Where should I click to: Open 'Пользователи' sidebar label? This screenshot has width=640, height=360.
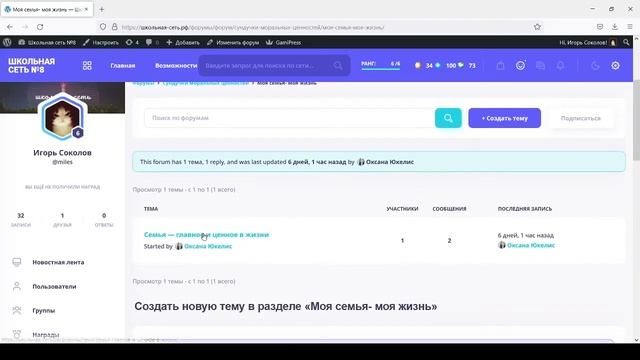tap(54, 287)
